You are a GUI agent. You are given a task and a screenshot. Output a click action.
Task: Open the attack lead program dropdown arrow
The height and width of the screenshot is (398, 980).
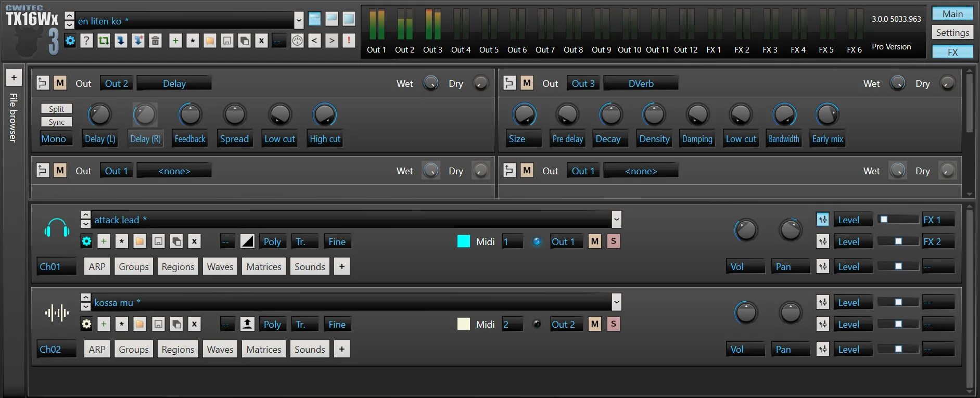(616, 220)
